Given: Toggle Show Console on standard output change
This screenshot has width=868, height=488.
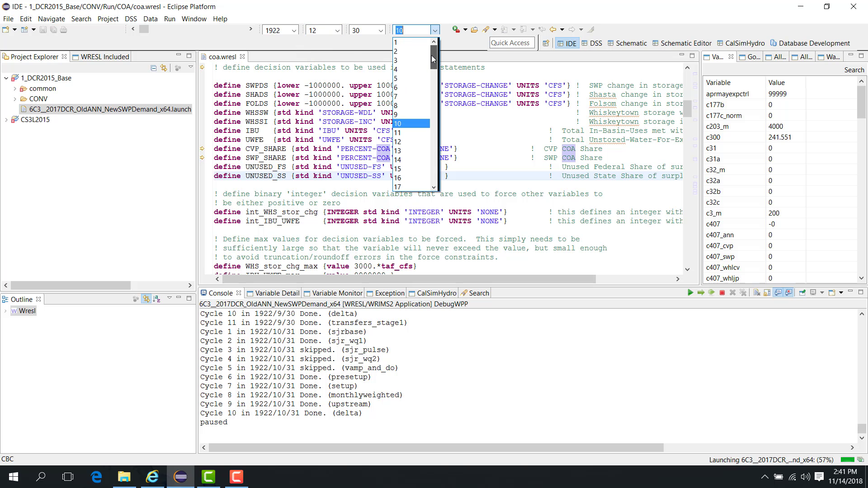Looking at the screenshot, I should click(x=778, y=293).
